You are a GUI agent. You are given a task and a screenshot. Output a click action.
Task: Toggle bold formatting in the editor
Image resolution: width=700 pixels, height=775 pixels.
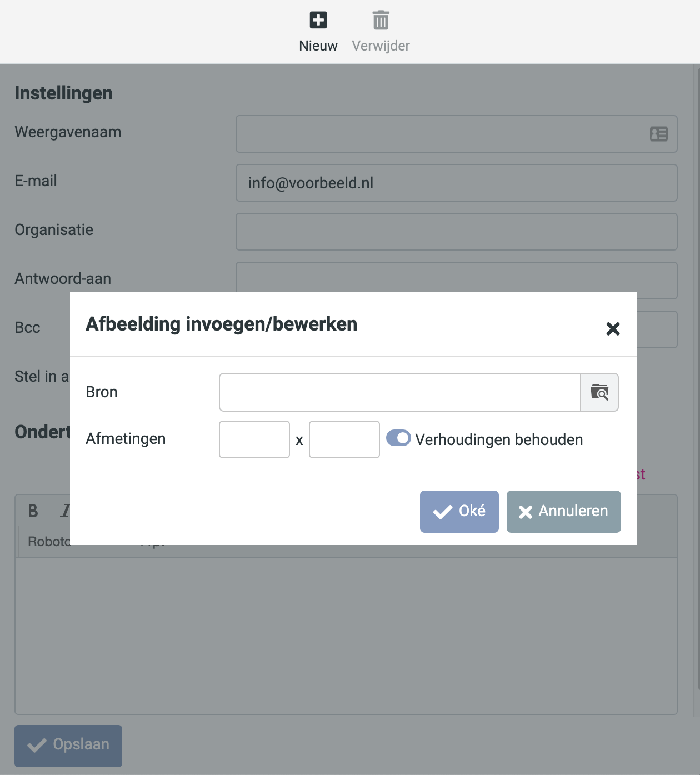tap(33, 511)
